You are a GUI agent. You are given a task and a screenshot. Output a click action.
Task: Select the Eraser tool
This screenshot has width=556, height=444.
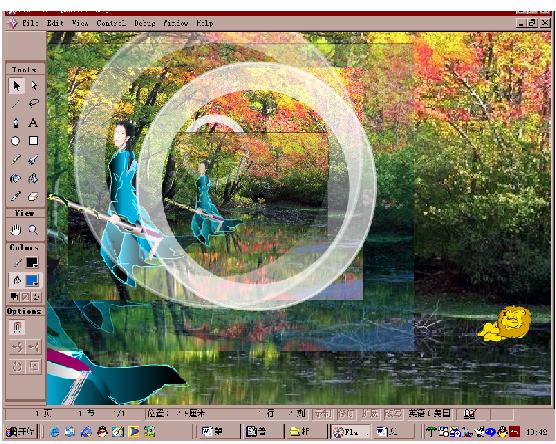pyautogui.click(x=33, y=196)
